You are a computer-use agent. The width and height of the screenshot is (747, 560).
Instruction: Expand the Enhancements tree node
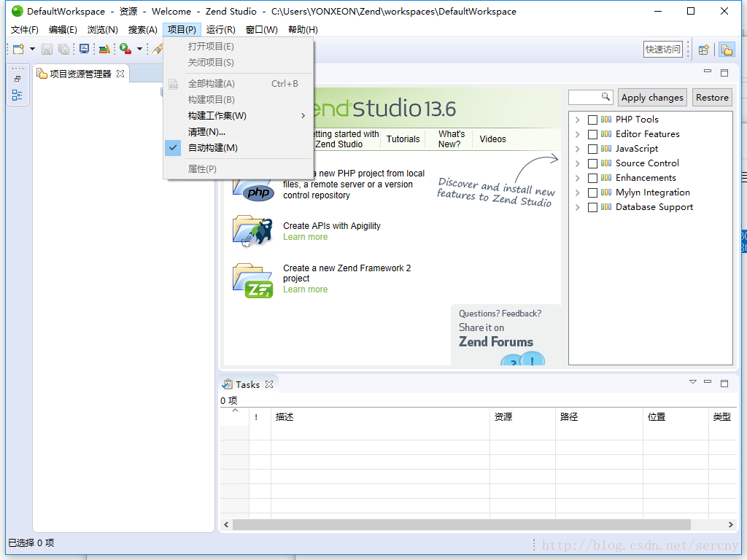tap(578, 178)
